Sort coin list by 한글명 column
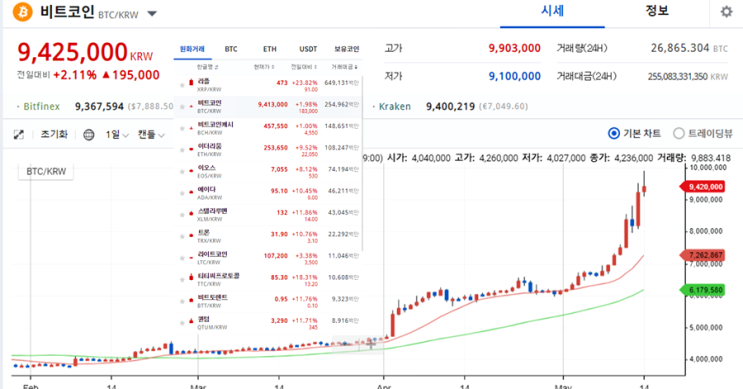 pos(208,67)
